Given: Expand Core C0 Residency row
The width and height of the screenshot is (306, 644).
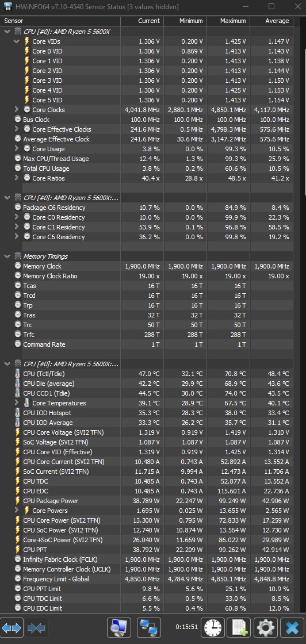Looking at the screenshot, I should tap(17, 217).
